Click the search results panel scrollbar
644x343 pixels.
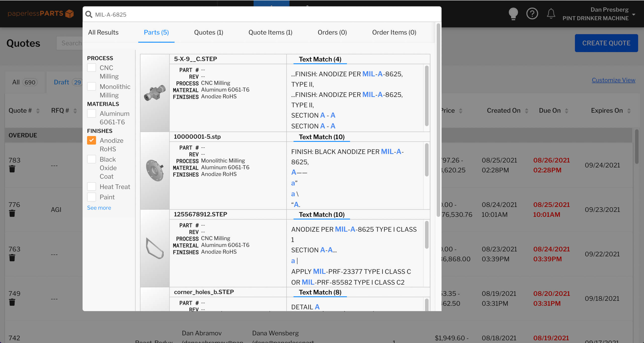coord(438,120)
